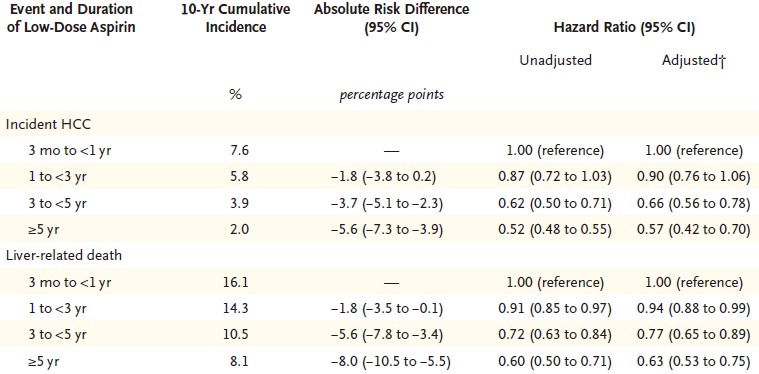The image size is (759, 374).
Task: Select the 0.66 (0.56 to 0.78) cell
Action: point(694,204)
